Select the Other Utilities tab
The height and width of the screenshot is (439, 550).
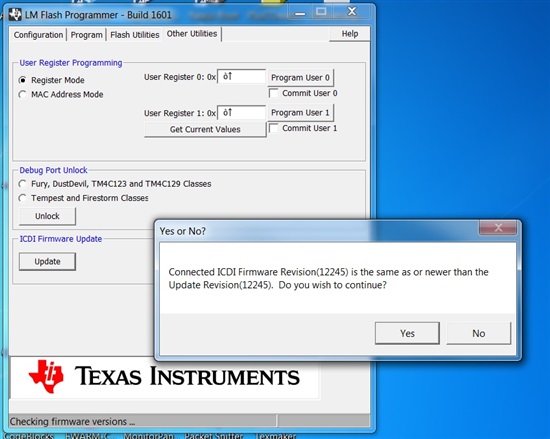[192, 34]
